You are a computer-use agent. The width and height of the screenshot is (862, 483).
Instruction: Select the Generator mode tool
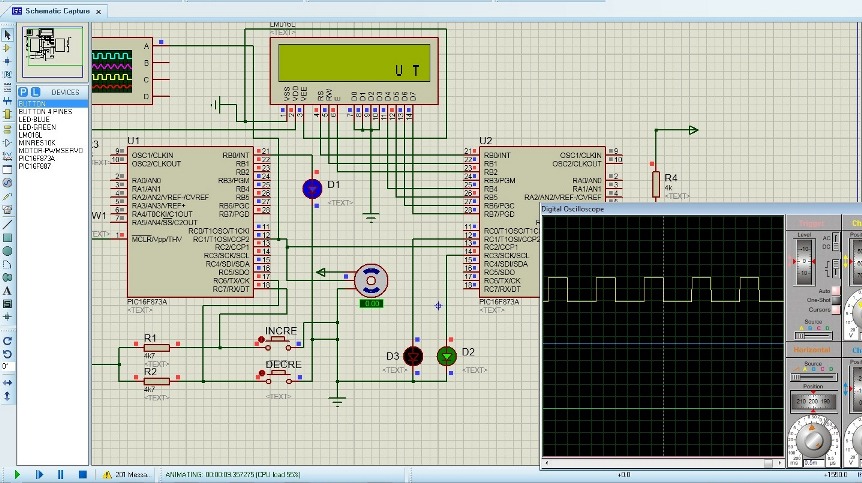[x=7, y=182]
